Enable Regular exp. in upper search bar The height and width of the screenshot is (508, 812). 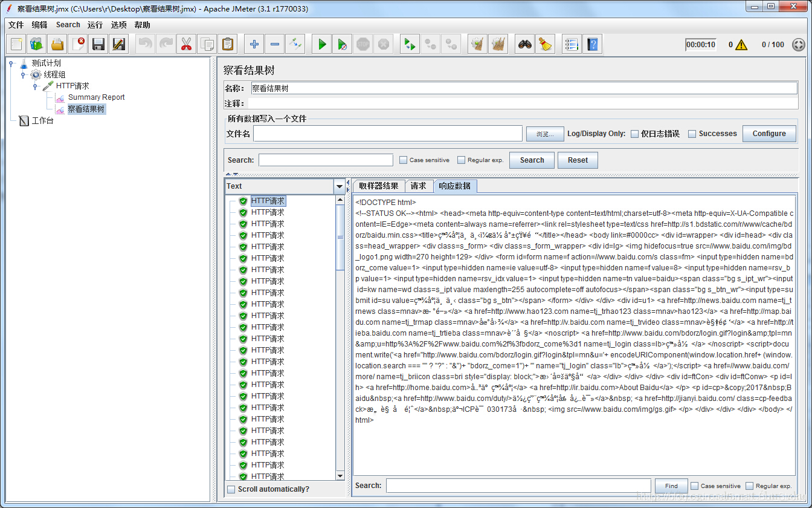point(461,160)
